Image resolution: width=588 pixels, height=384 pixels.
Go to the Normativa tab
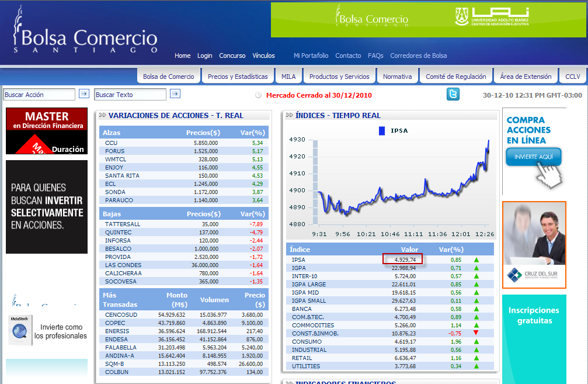[397, 77]
